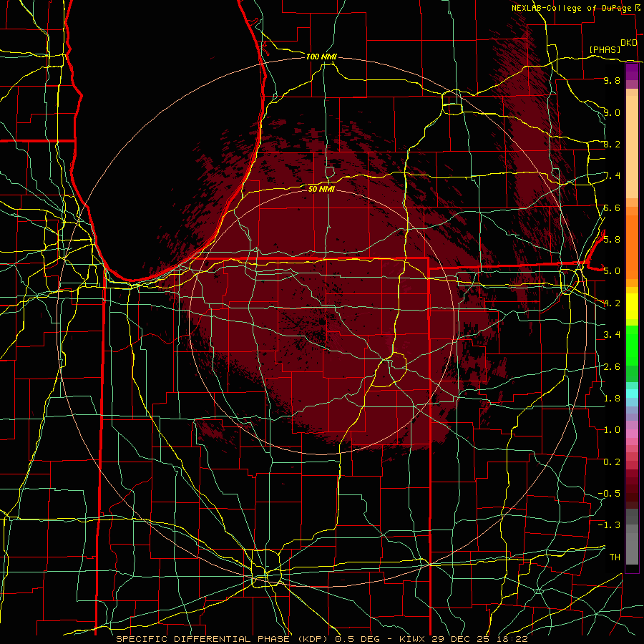Click the 5.0 color scale value

tap(612, 271)
